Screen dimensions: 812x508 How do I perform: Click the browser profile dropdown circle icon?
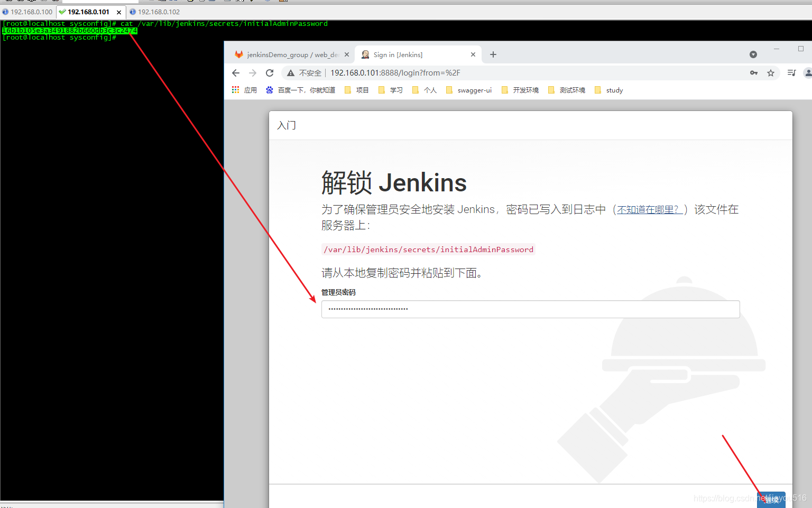click(753, 54)
